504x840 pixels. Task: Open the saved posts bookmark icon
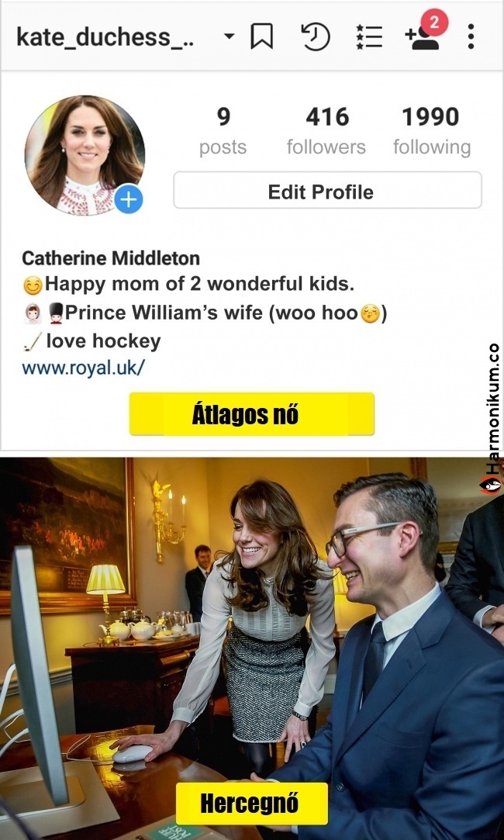(261, 37)
